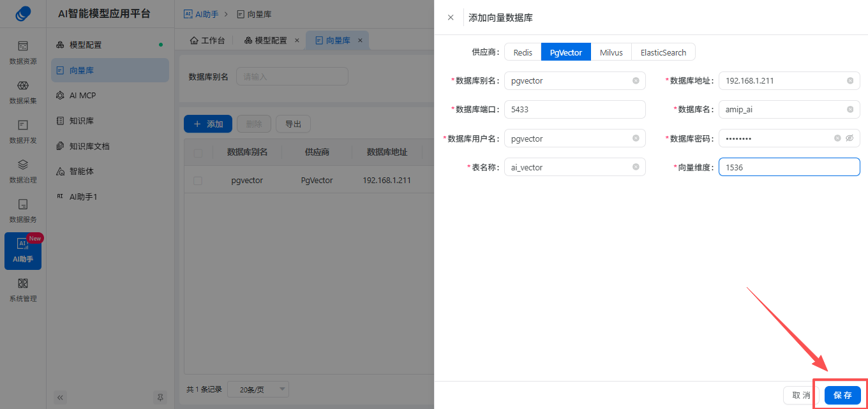
Task: Switch to the 模型配置 tab
Action: (266, 40)
